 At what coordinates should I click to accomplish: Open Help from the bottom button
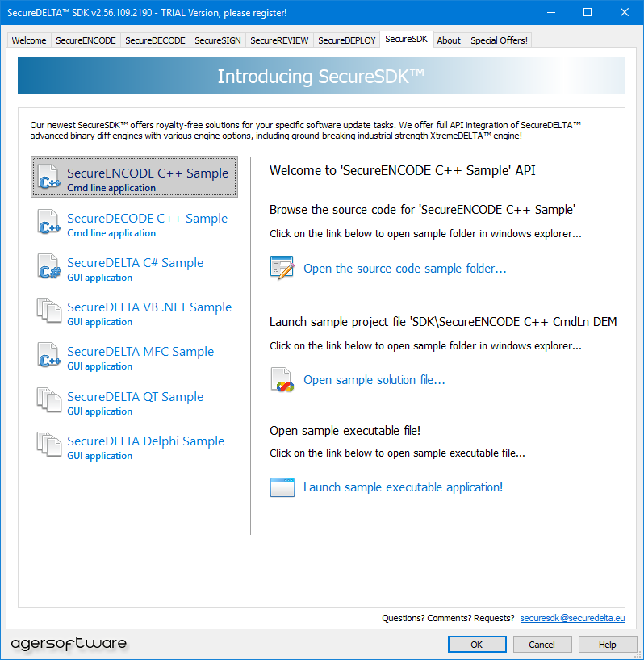[608, 645]
